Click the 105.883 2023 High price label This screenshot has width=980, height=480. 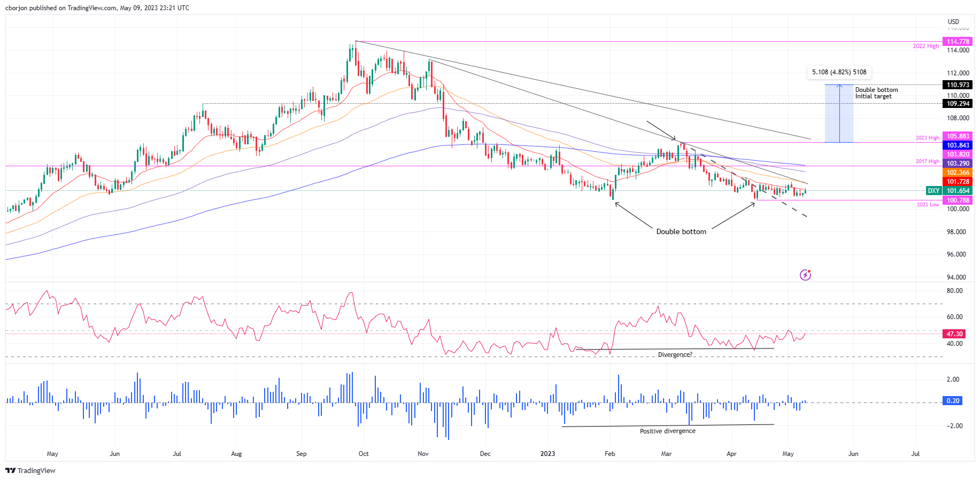958,136
